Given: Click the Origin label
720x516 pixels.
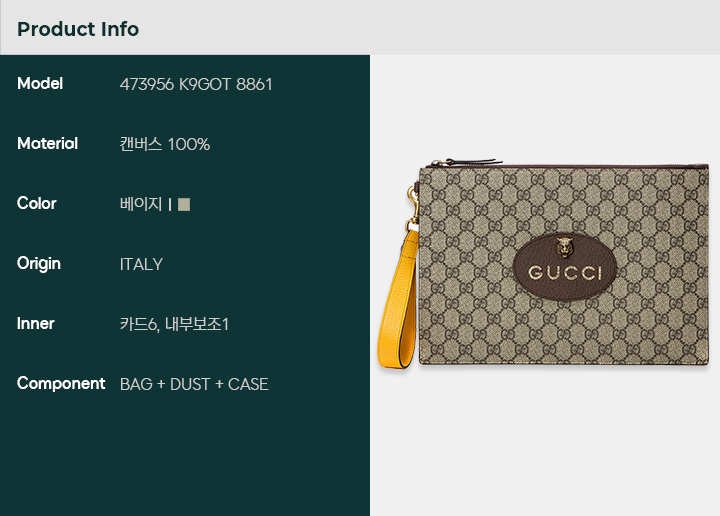Looking at the screenshot, I should (39, 264).
